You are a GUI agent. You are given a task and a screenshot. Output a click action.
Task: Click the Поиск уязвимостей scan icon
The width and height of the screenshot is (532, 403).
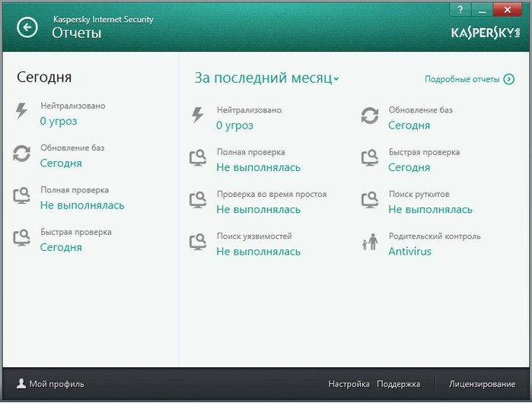tap(198, 242)
